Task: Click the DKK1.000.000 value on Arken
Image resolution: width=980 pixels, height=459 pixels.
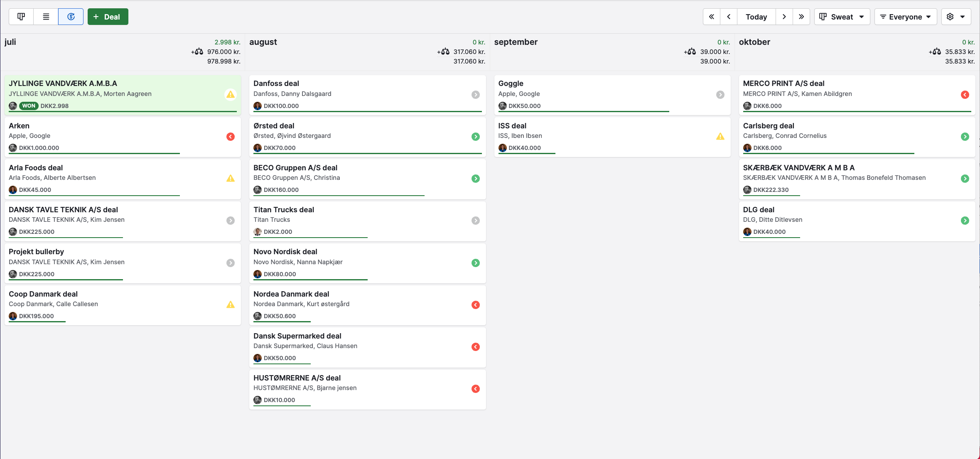Action: [x=39, y=148]
